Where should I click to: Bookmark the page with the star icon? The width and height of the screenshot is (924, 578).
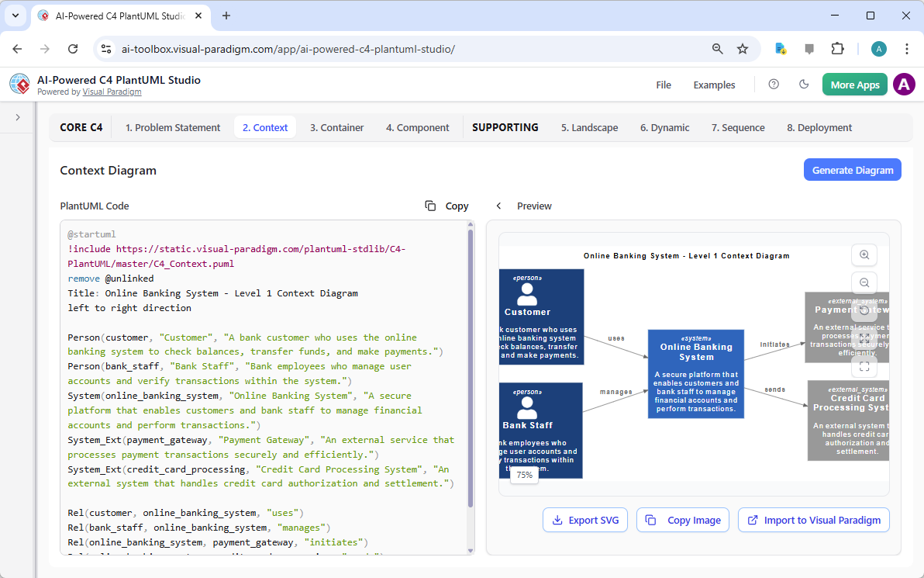tap(743, 48)
